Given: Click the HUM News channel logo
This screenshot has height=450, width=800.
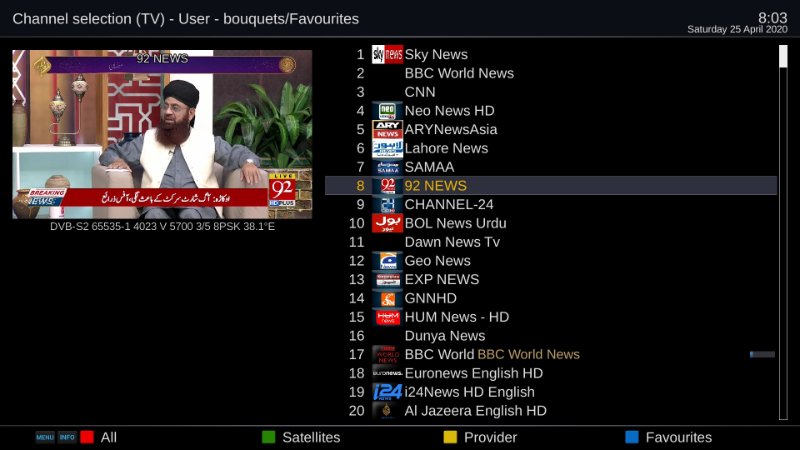Looking at the screenshot, I should (387, 317).
